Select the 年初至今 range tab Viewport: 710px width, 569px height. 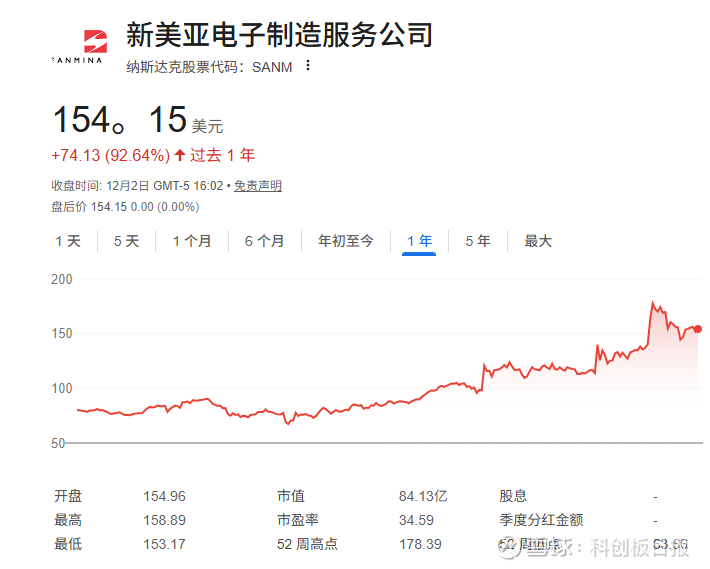(345, 241)
